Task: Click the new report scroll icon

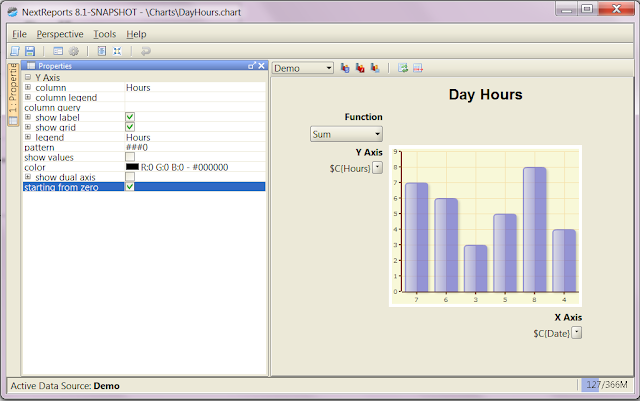Action: pos(15,51)
